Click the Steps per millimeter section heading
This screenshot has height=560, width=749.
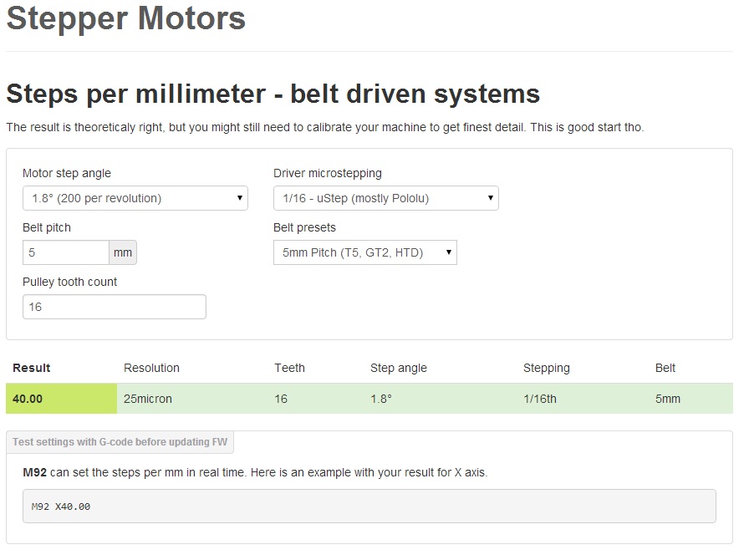273,94
